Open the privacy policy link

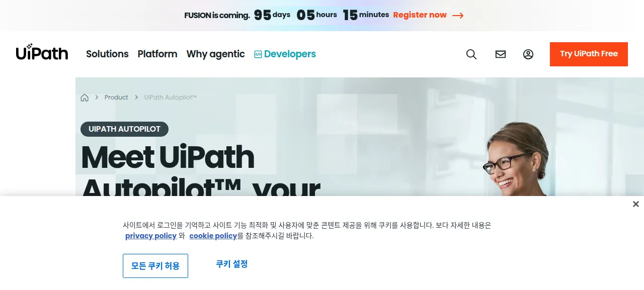click(x=151, y=236)
